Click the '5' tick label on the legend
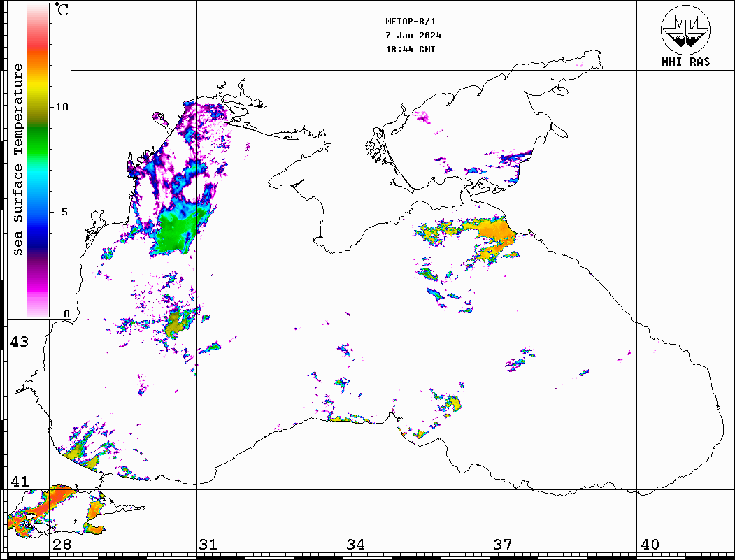Viewport: 735px width, 560px height. (64, 212)
